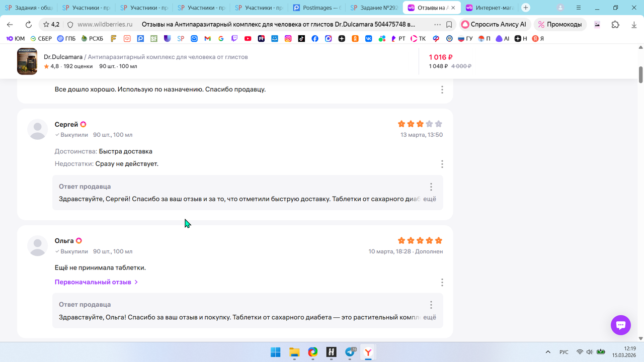Switch РУС keyboard language in tray
The image size is (644, 362).
coord(564,352)
